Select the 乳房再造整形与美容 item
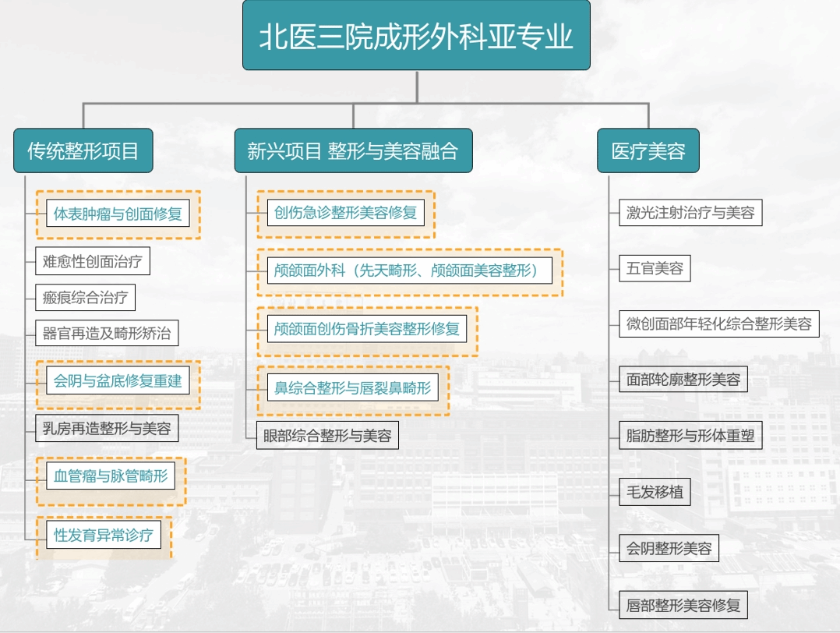Screen dimensions: 840x633 coord(107,428)
